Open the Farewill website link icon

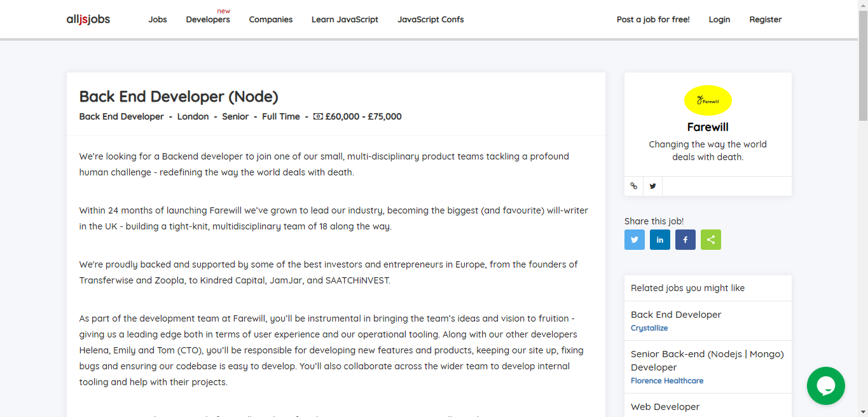[x=633, y=186]
